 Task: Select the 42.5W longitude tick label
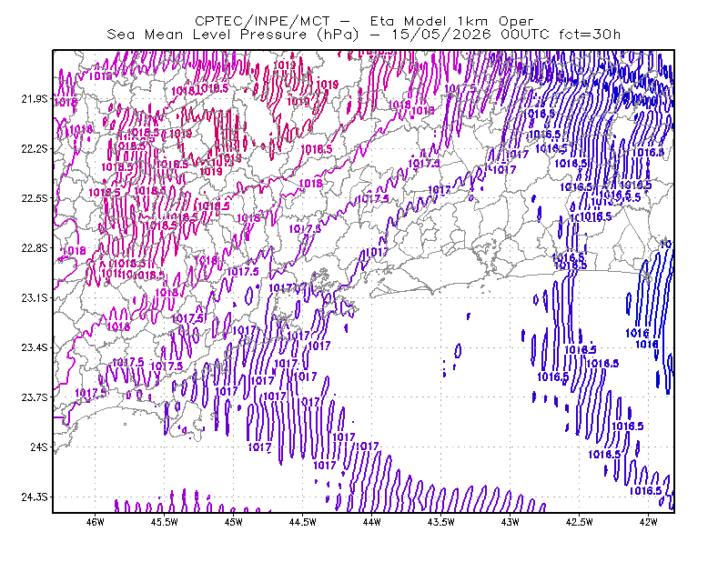tap(579, 522)
